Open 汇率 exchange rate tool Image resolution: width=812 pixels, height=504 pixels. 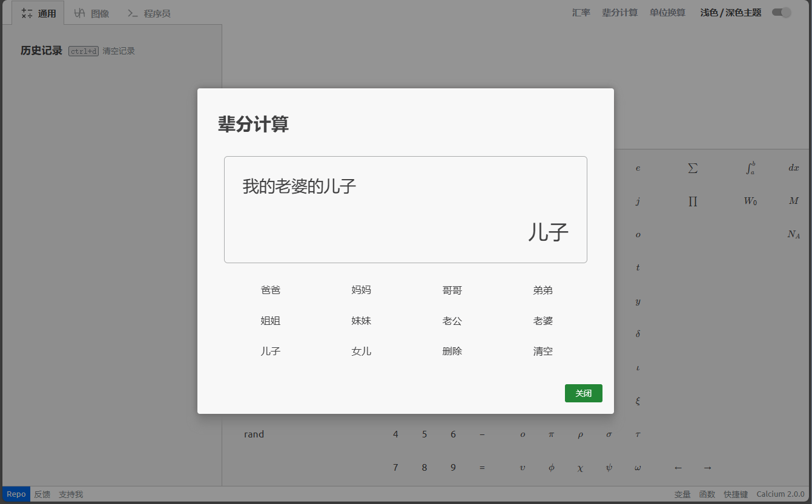(581, 13)
